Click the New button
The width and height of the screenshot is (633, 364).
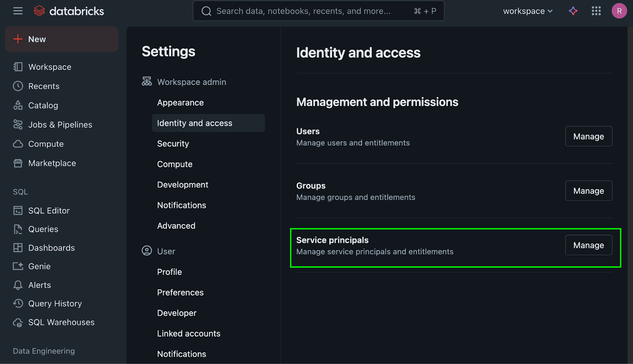[61, 39]
